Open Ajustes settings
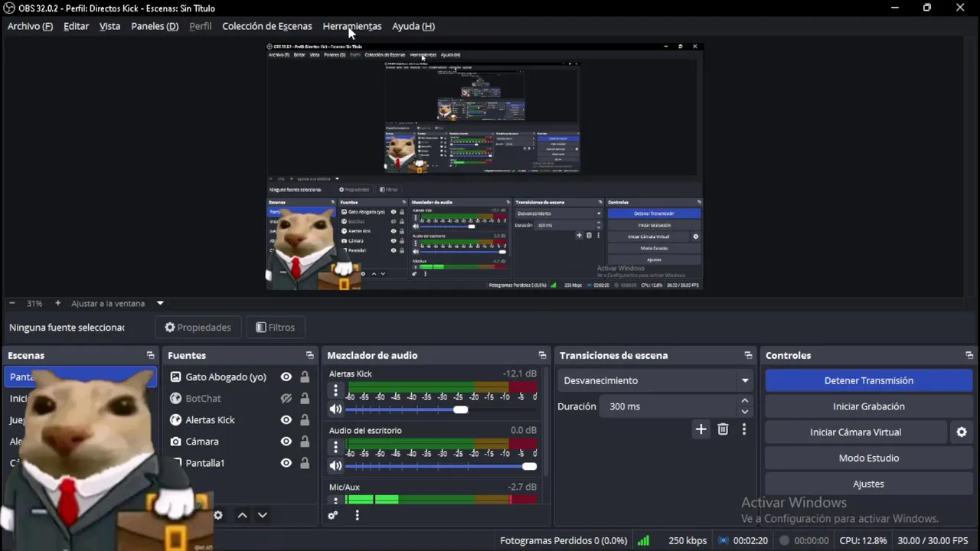The image size is (980, 551). (x=868, y=484)
